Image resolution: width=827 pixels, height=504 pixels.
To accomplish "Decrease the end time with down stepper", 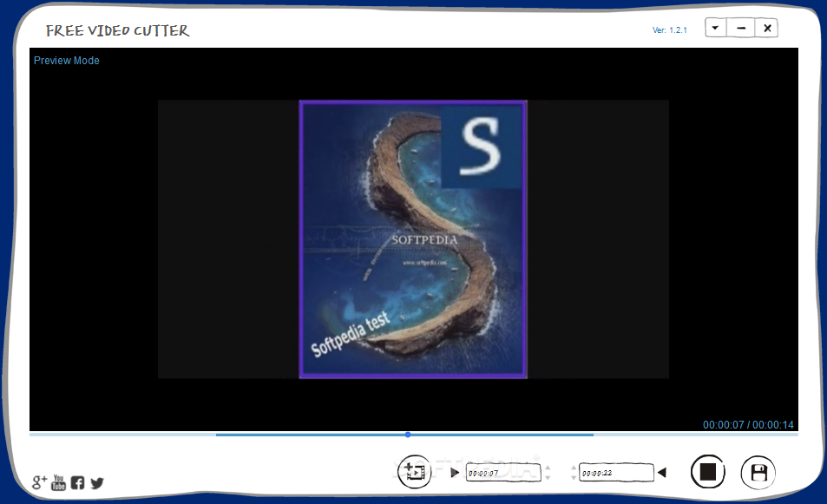I will coord(574,477).
